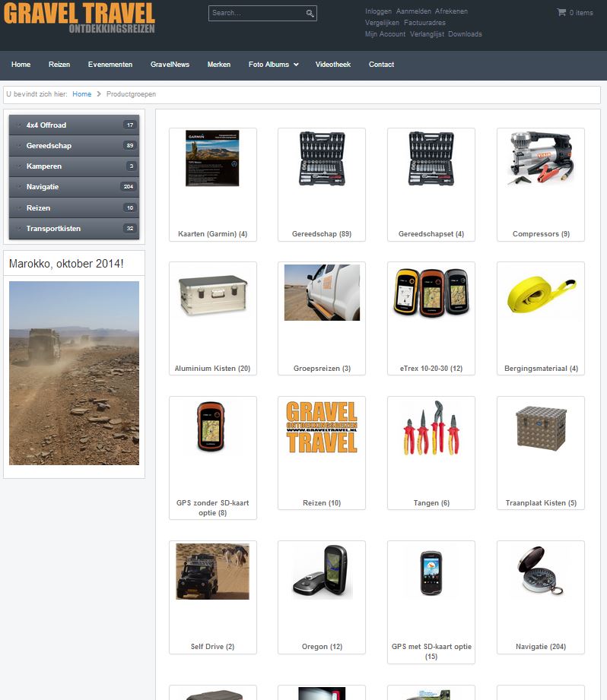Open the Groepsreizen truck image
Viewport: 607px width, 700px height.
pyautogui.click(x=322, y=293)
